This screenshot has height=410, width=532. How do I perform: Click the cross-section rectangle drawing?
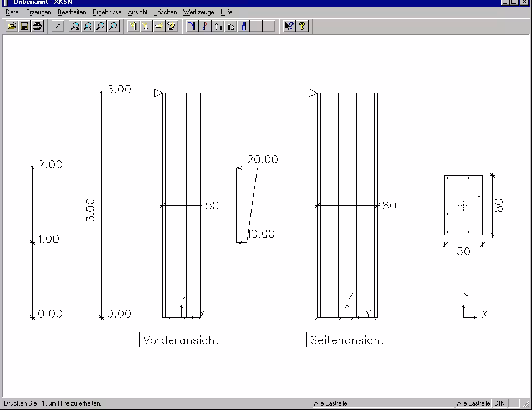point(463,206)
